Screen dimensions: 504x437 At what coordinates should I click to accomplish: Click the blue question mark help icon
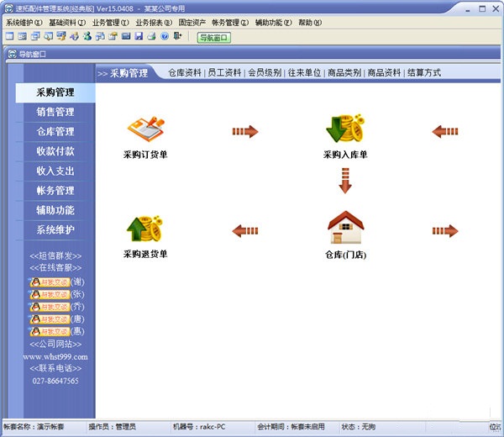point(165,36)
